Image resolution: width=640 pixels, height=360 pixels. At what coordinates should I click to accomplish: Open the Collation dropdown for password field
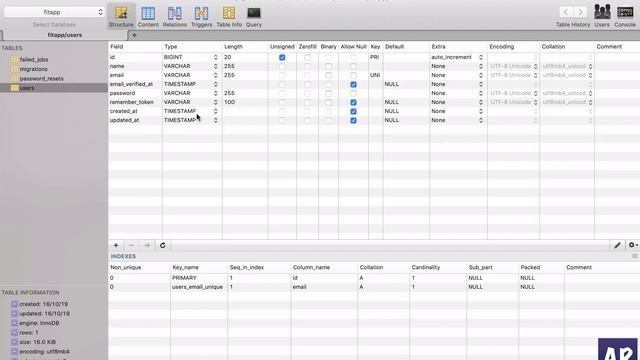click(590, 93)
